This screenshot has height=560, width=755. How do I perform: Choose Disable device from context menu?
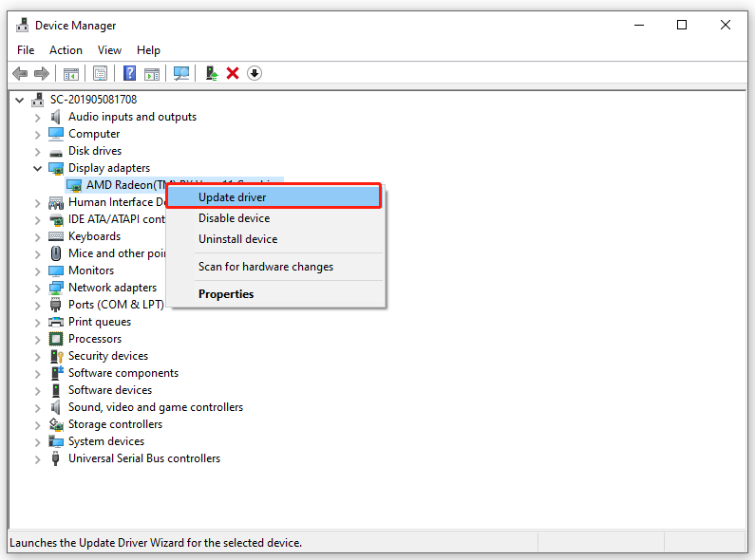[x=275, y=218]
